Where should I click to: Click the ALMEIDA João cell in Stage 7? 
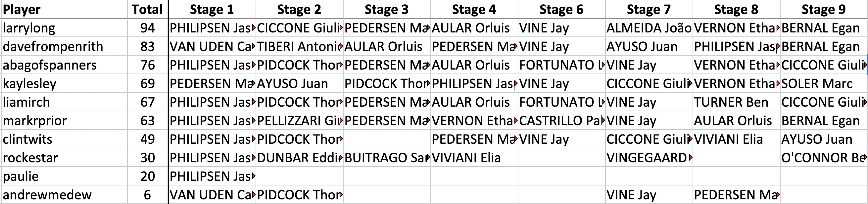click(649, 28)
